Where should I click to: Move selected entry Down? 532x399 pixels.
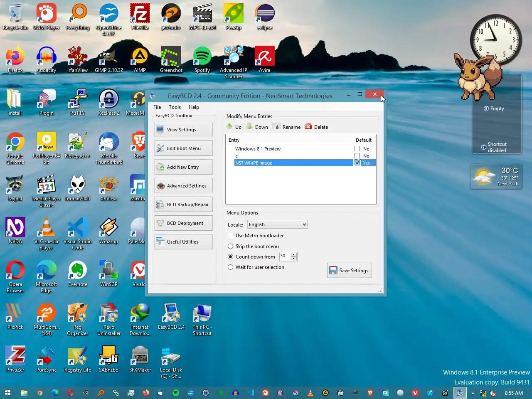click(x=257, y=127)
